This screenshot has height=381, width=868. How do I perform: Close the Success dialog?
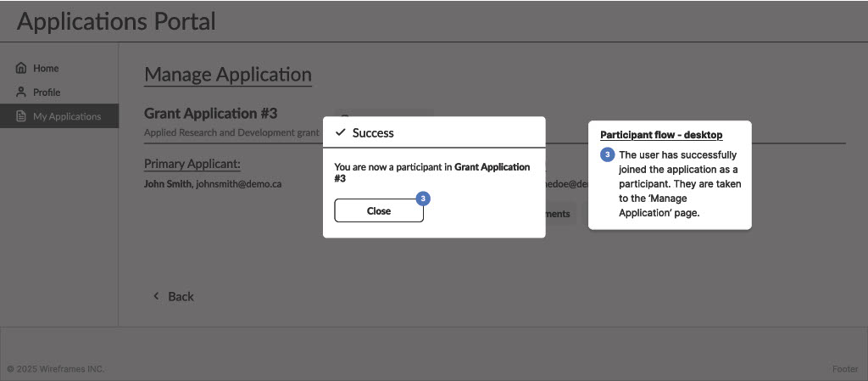point(379,210)
